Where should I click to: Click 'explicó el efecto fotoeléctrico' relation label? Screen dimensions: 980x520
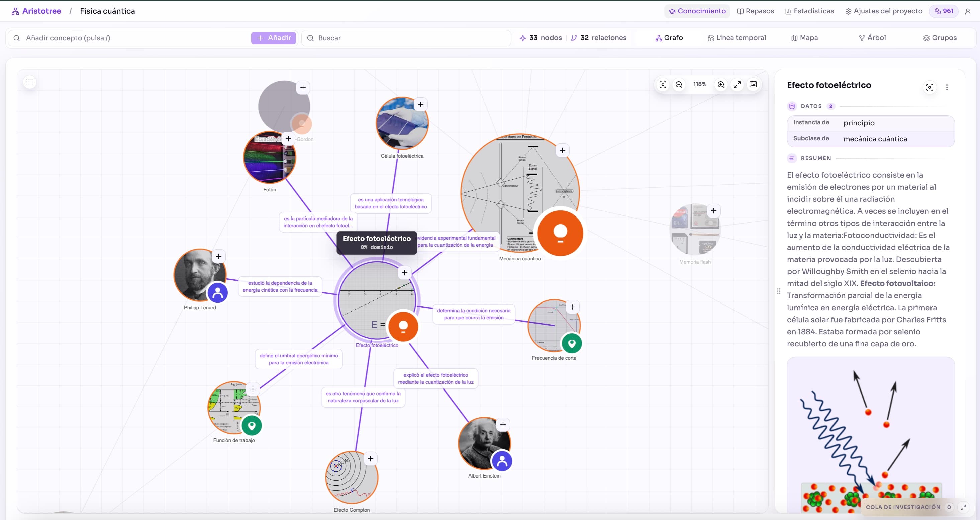(x=435, y=379)
